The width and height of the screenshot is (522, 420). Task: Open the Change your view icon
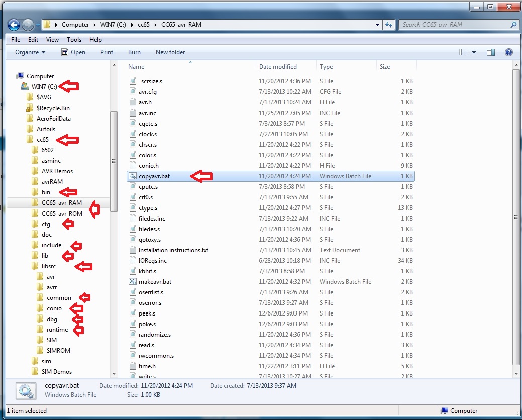pyautogui.click(x=463, y=52)
